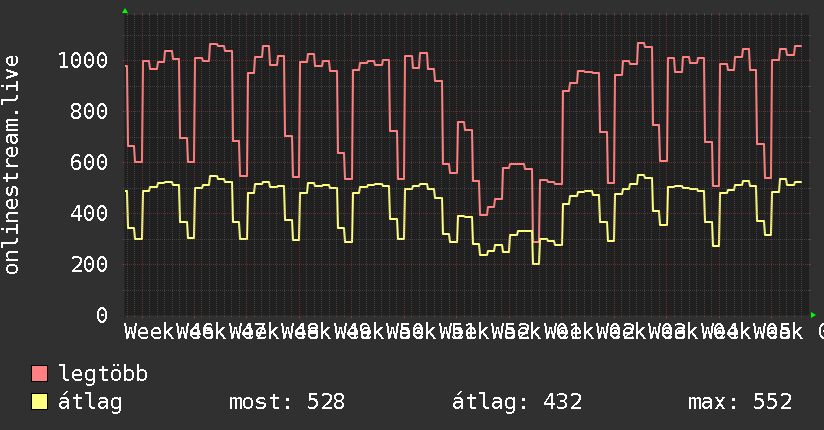This screenshot has width=824, height=430.
Task: Click the pink legtöbb legend color swatch
Action: coord(39,373)
